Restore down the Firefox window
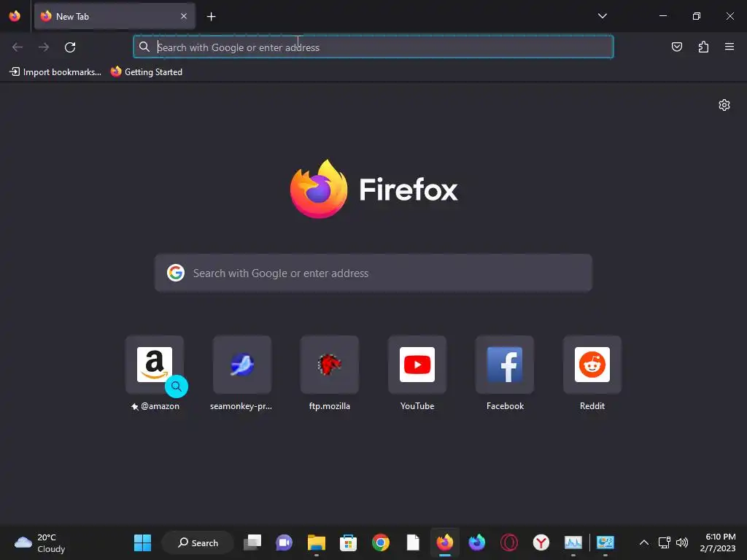This screenshot has width=747, height=560. tap(697, 16)
